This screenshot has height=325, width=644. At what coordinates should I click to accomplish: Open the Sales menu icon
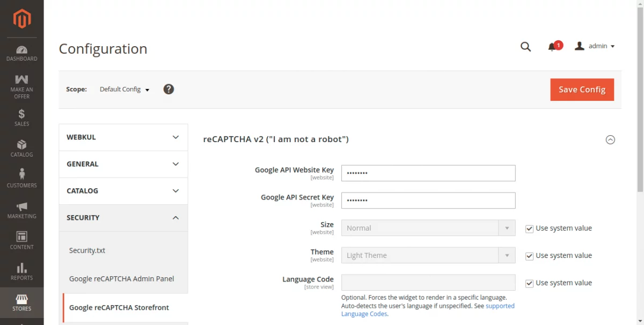tap(22, 117)
